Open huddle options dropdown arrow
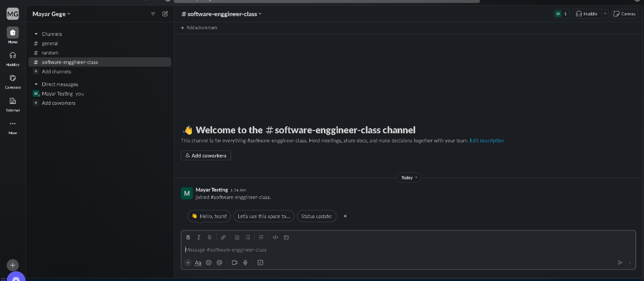This screenshot has height=281, width=644. pyautogui.click(x=605, y=14)
